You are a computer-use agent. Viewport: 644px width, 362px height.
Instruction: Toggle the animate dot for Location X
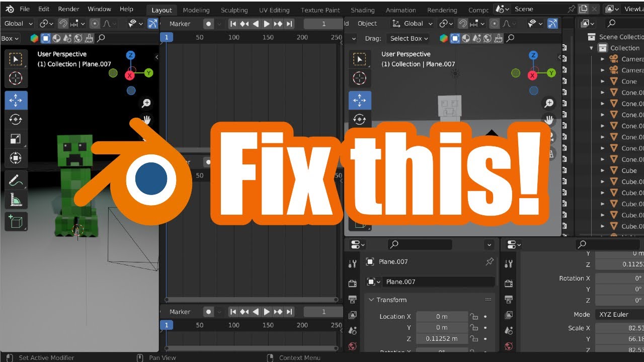[x=485, y=316]
